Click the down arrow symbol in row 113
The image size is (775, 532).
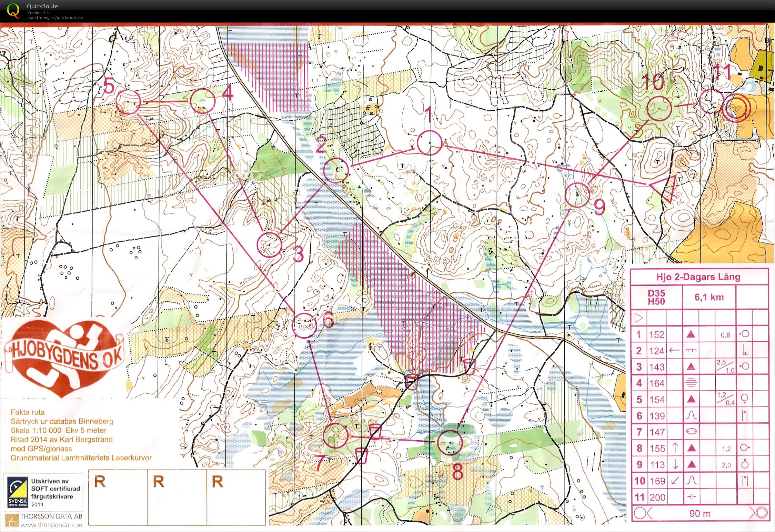tap(675, 464)
